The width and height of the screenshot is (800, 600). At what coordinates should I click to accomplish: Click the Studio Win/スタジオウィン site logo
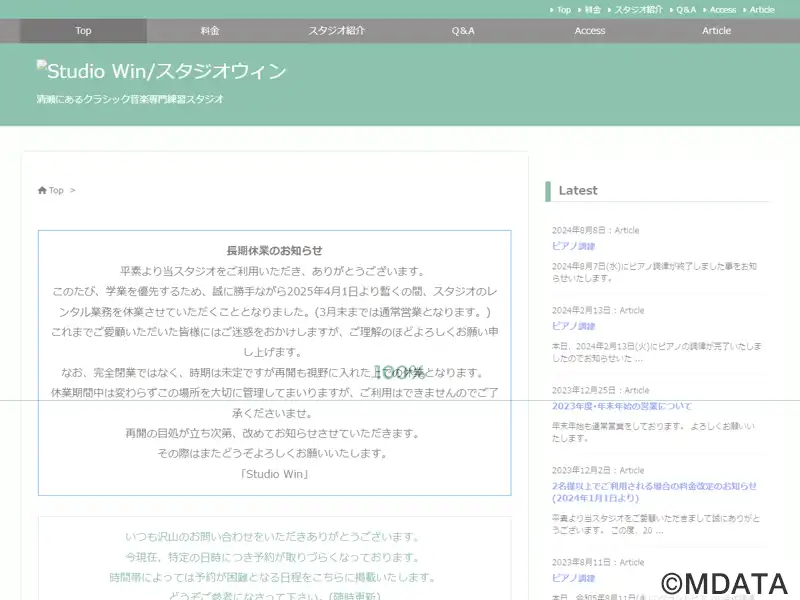click(161, 71)
